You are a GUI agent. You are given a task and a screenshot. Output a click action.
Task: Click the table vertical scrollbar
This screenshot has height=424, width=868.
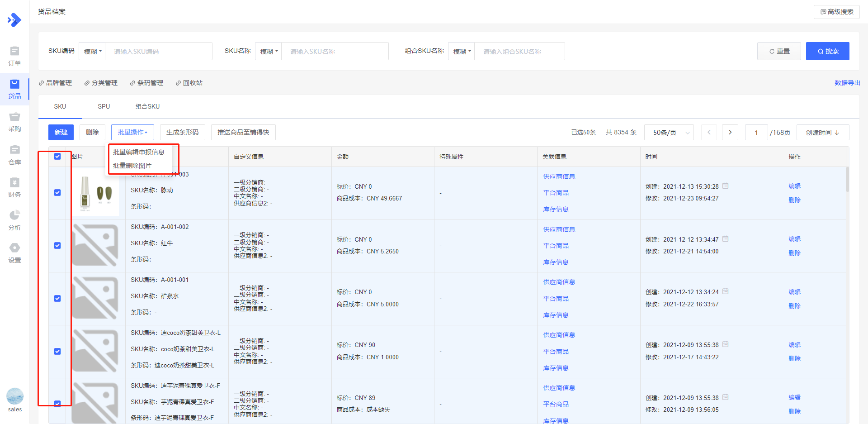coord(847,179)
